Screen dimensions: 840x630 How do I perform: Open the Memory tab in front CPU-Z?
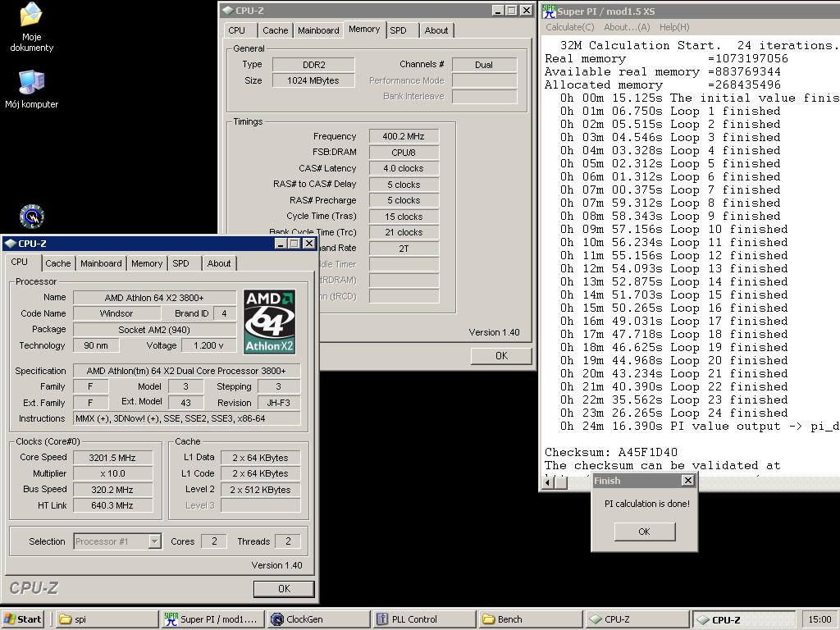pos(146,263)
